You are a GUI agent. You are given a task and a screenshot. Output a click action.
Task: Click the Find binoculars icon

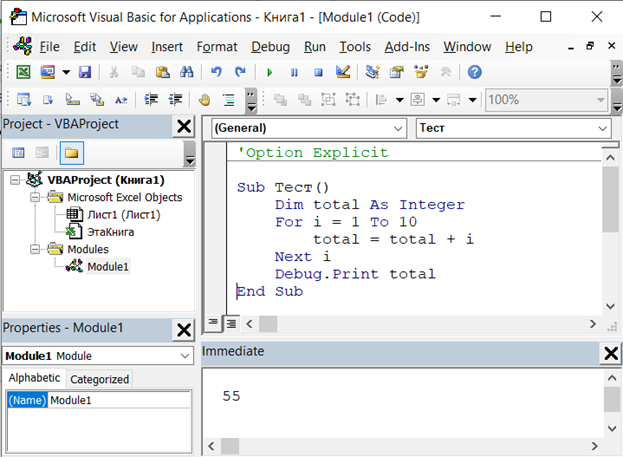point(186,72)
